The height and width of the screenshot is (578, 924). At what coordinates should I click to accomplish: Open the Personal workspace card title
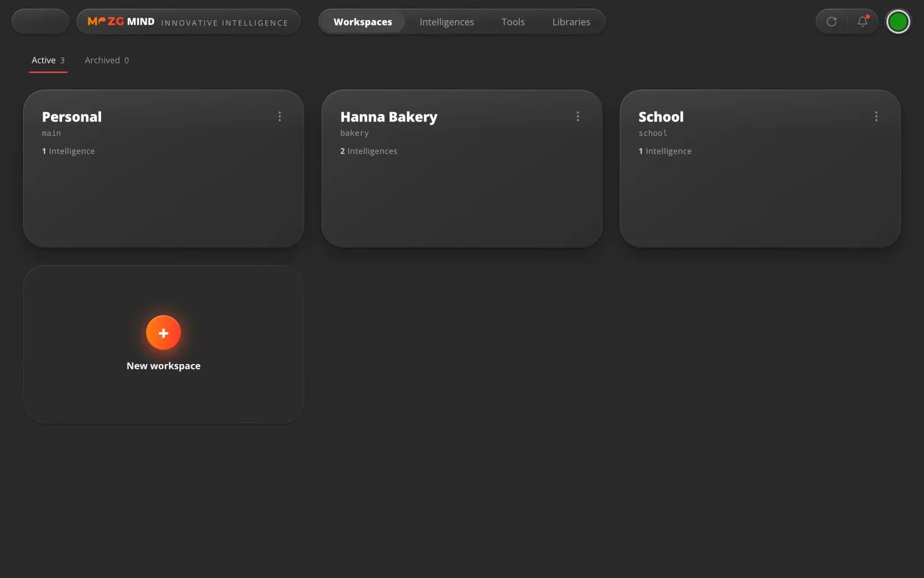pos(72,117)
